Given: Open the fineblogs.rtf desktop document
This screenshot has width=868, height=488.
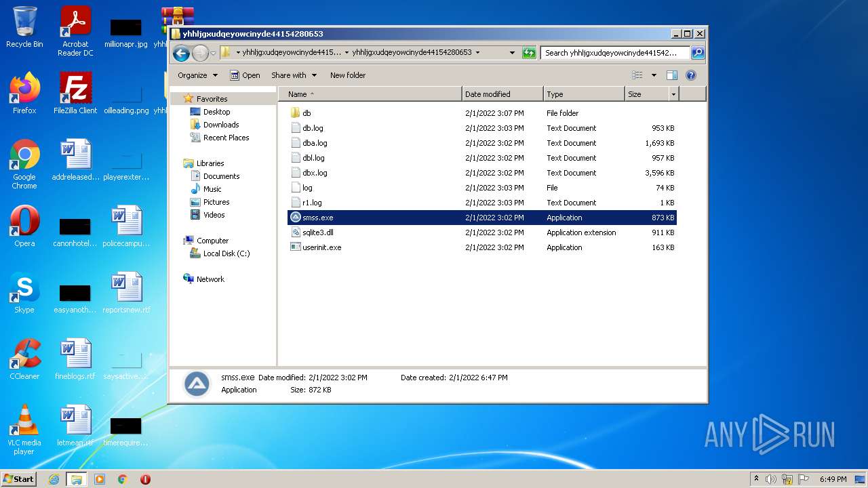Looking at the screenshot, I should 75,359.
